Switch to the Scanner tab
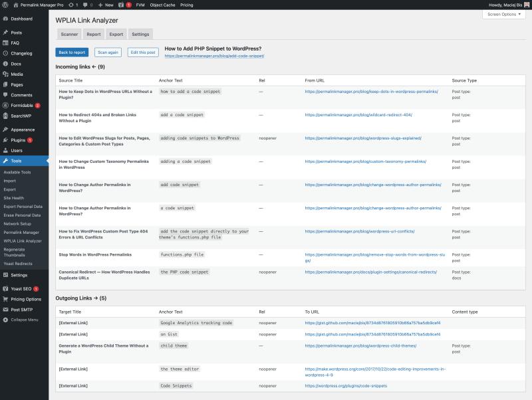 69,35
